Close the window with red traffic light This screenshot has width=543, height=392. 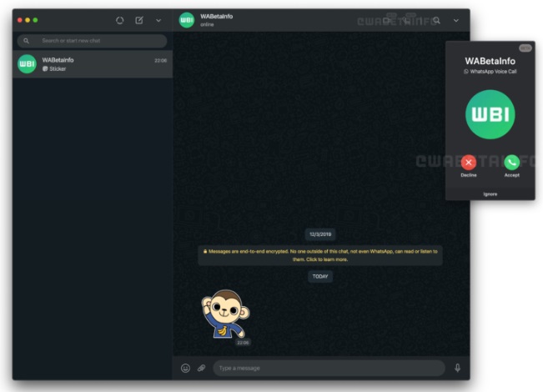(20, 20)
